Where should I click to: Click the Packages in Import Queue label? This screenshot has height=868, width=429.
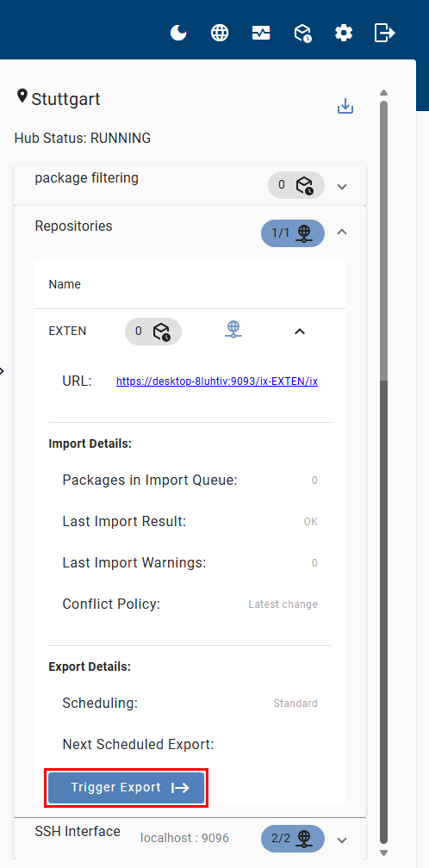tap(150, 480)
